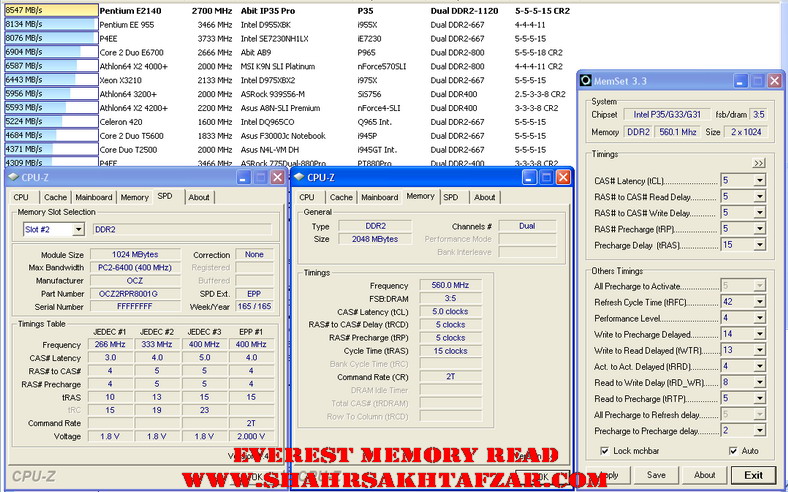Minimize the right CPU-Z Memory window
Viewport: 788px width, 492px height.
click(x=529, y=177)
